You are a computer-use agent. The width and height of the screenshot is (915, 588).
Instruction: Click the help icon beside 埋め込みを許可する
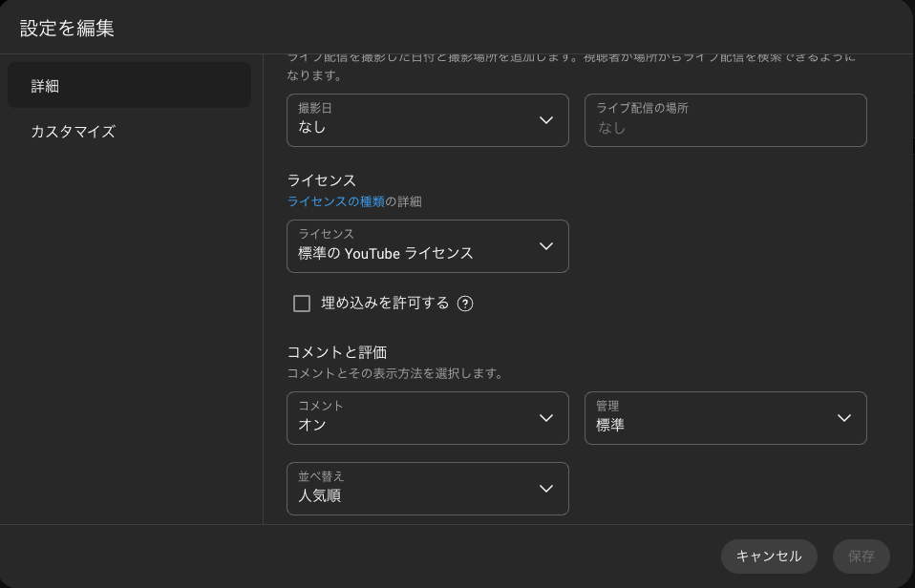465,304
